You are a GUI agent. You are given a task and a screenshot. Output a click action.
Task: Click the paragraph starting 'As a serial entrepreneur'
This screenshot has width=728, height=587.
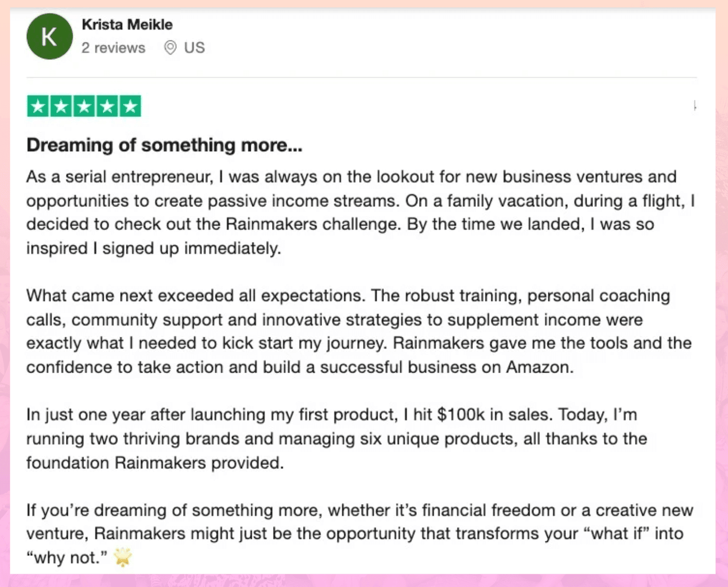point(361,212)
